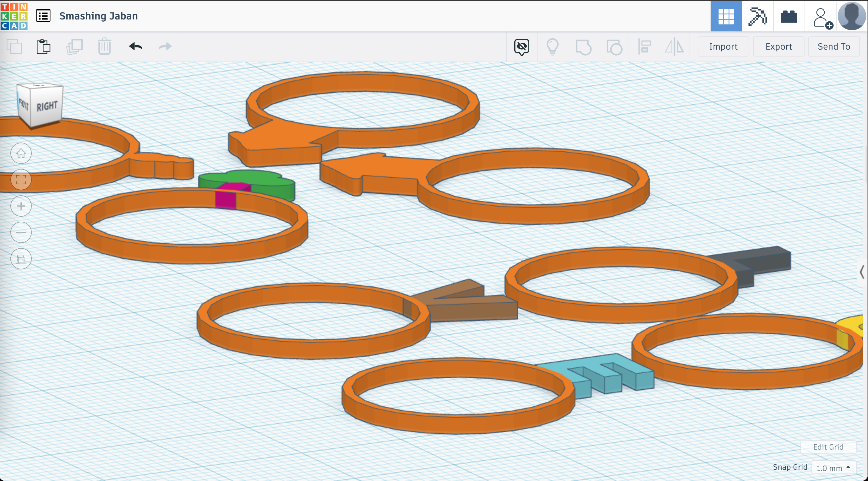This screenshot has width=868, height=481.
Task: Switch to Blocks pickaxe mode
Action: pos(757,16)
